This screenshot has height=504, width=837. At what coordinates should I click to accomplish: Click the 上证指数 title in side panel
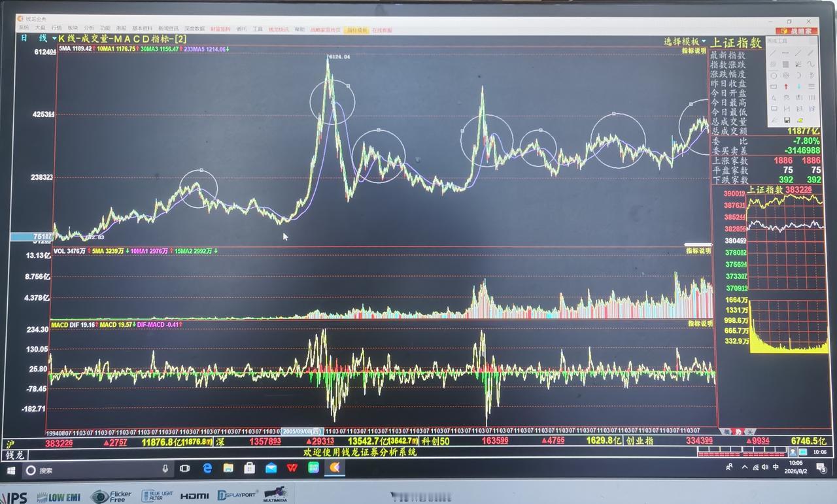tap(737, 43)
